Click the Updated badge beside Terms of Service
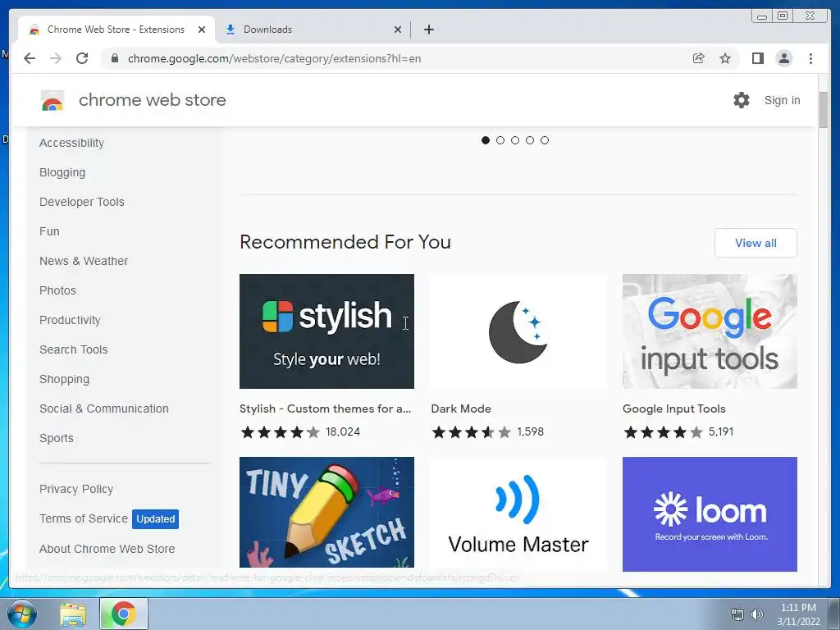Viewport: 840px width, 630px height. 155,519
